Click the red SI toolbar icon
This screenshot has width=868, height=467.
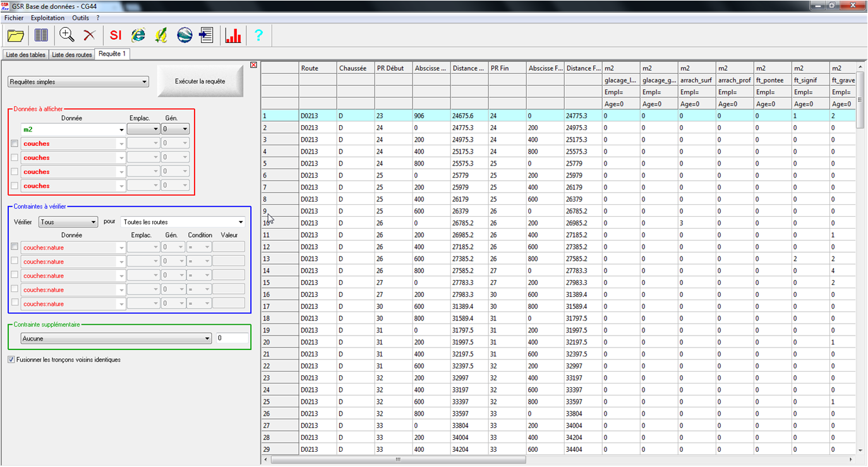[x=116, y=35]
